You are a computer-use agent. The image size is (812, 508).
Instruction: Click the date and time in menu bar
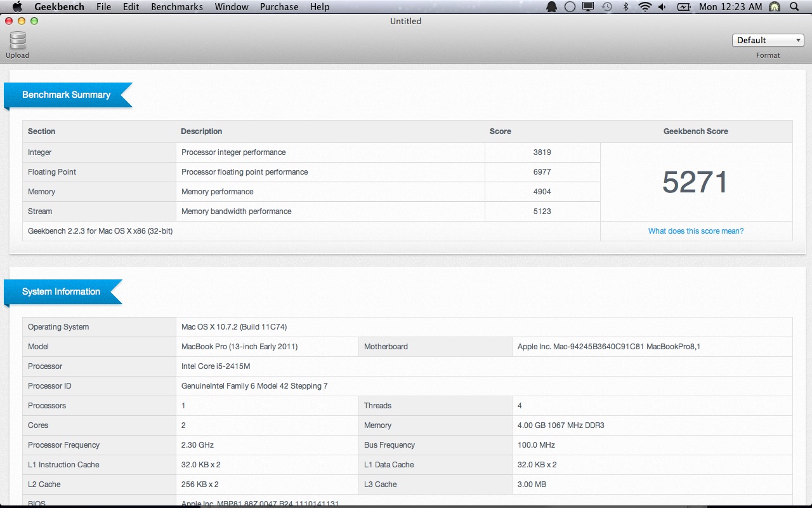coord(730,7)
